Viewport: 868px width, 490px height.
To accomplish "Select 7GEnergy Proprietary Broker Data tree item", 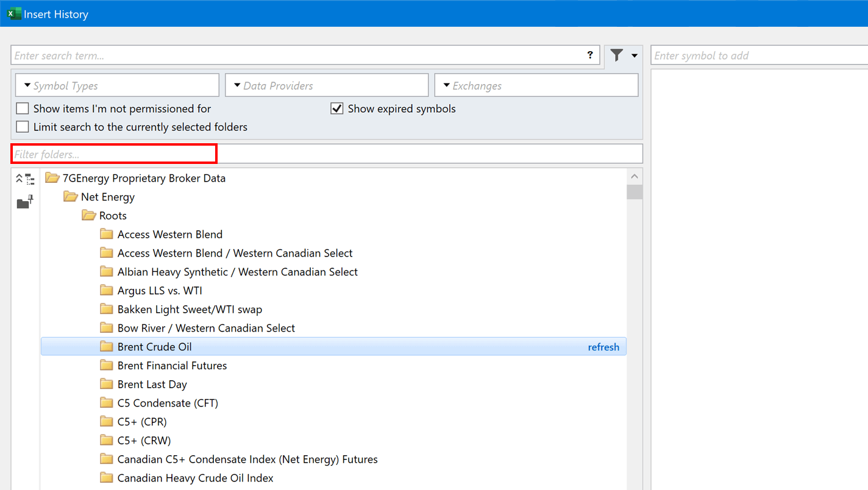I will coord(144,179).
